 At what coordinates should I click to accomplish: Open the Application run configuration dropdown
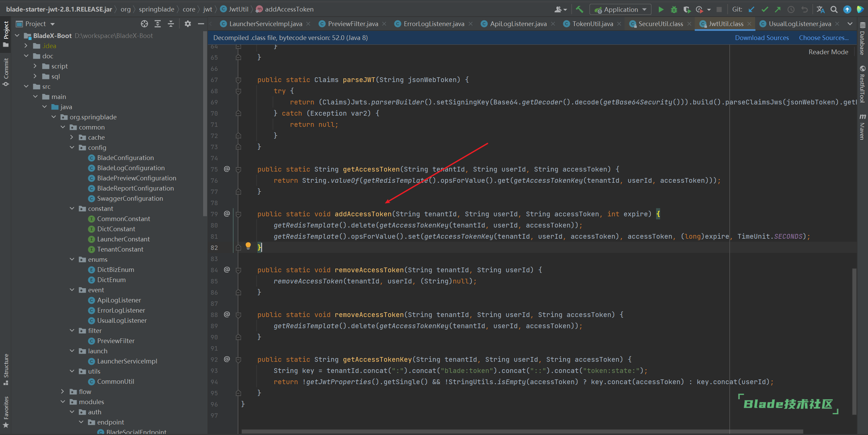click(620, 9)
